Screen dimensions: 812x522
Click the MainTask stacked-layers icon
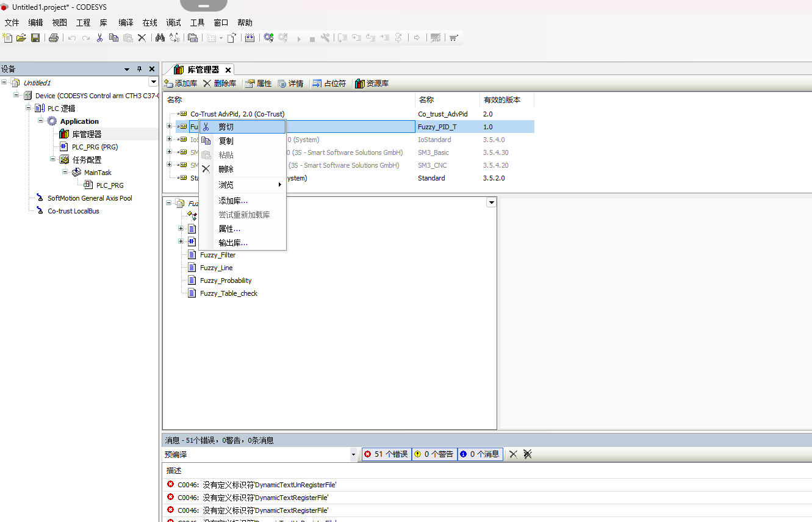(x=76, y=173)
